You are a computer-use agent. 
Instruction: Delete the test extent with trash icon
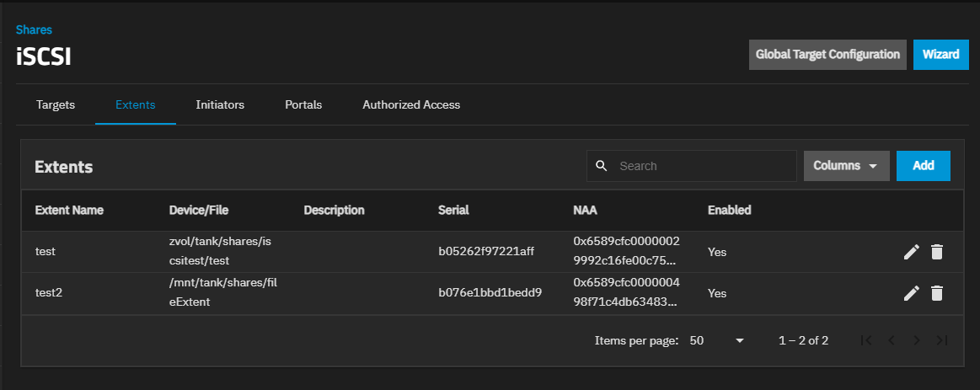(936, 252)
